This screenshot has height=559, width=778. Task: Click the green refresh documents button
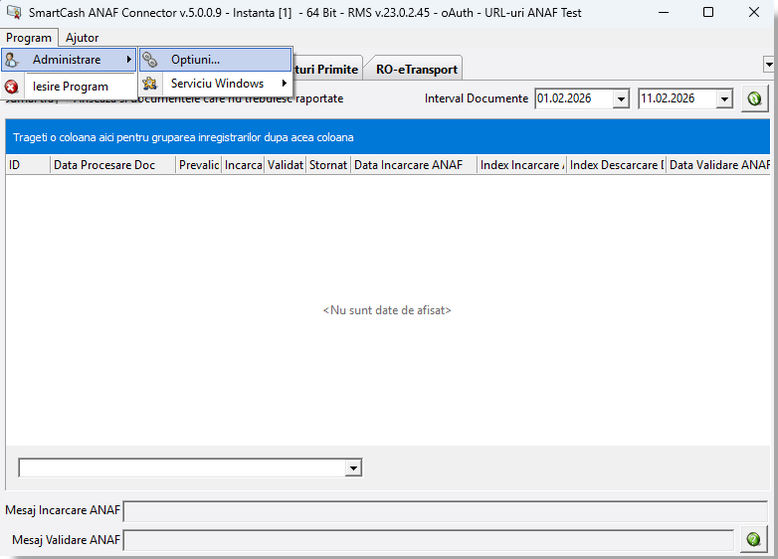pos(755,99)
